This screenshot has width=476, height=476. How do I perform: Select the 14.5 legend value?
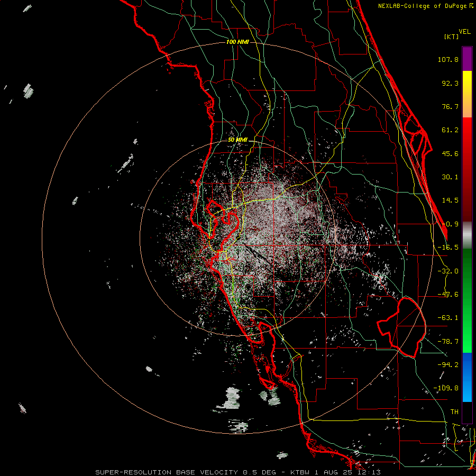point(450,200)
